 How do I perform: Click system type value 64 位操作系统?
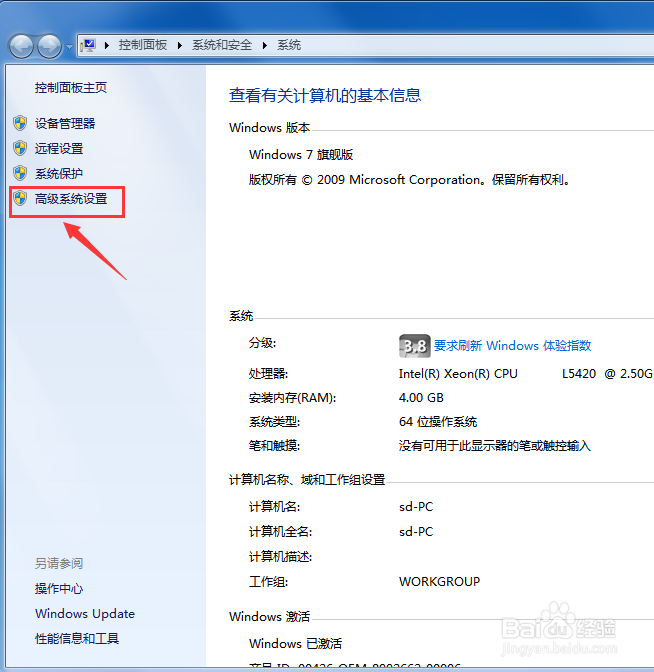[438, 422]
